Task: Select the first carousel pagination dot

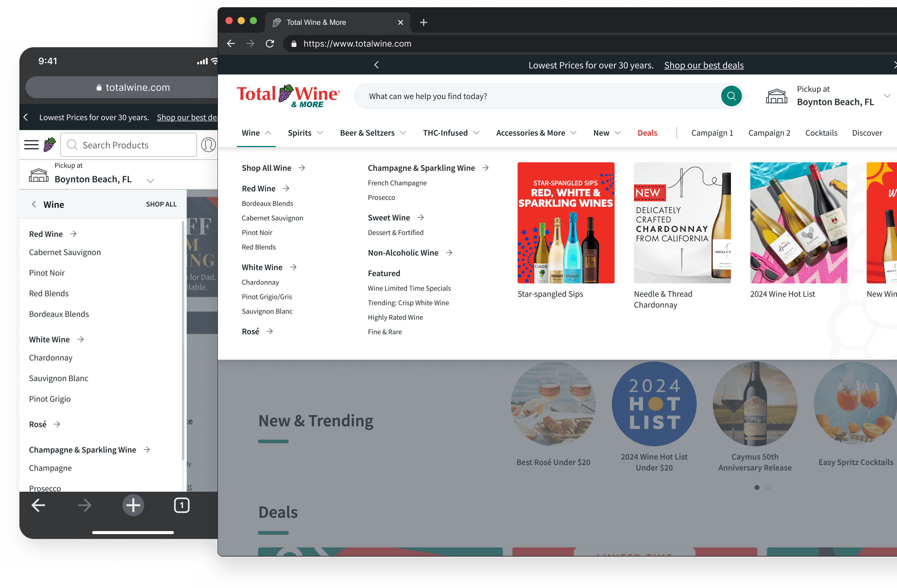Action: [757, 487]
